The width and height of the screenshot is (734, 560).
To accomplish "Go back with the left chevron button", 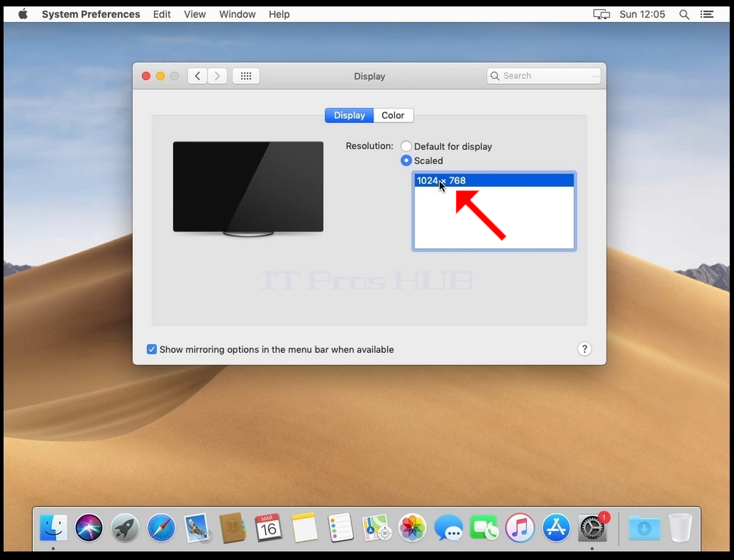I will 198,76.
